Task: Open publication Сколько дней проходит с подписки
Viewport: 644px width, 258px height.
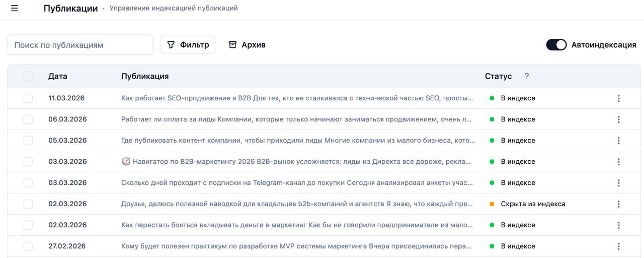Action: point(297,183)
